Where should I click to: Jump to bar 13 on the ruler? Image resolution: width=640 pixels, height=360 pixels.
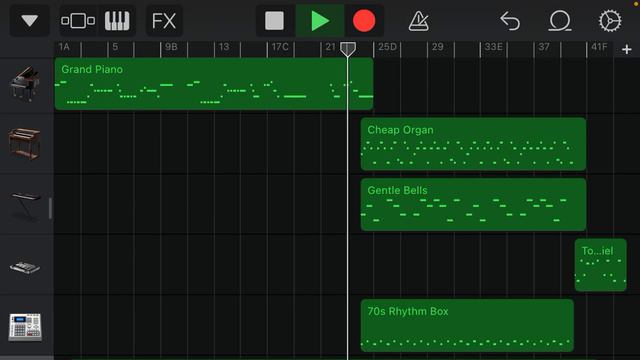coord(224,47)
